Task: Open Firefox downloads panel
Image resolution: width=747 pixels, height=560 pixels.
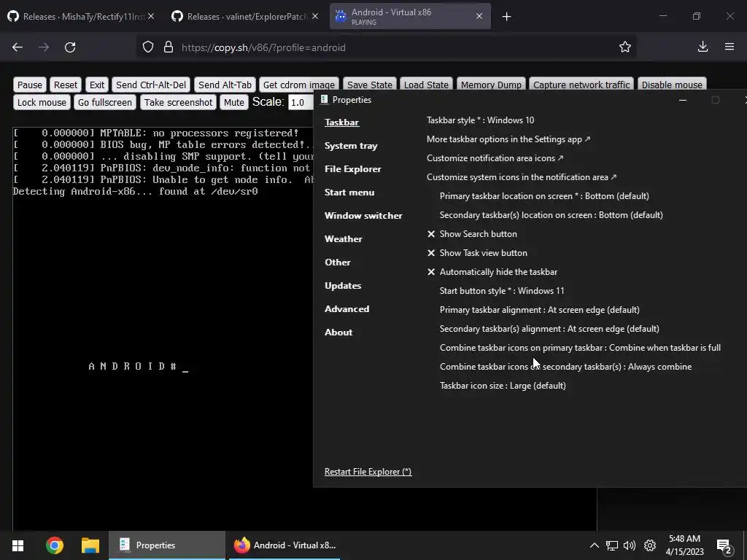Action: (703, 47)
